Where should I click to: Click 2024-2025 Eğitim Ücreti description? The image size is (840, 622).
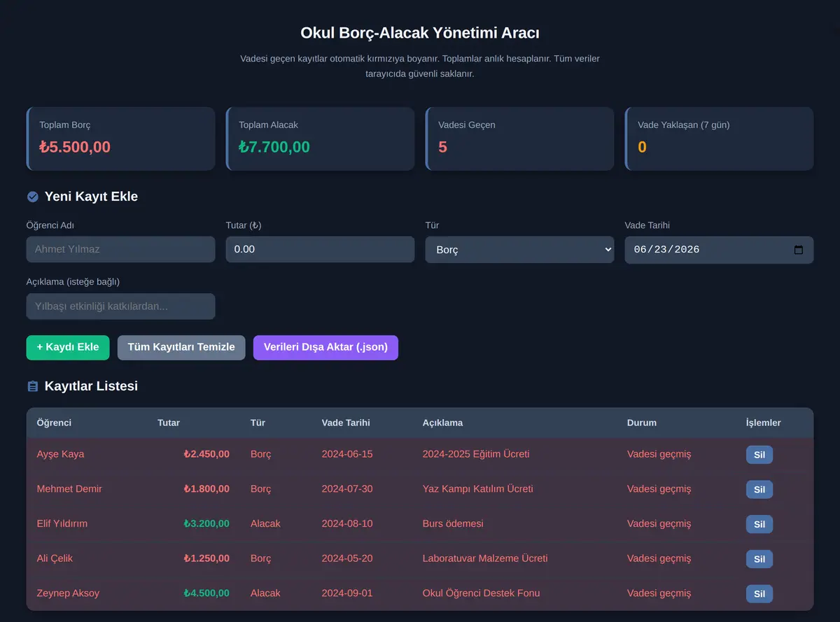click(476, 454)
